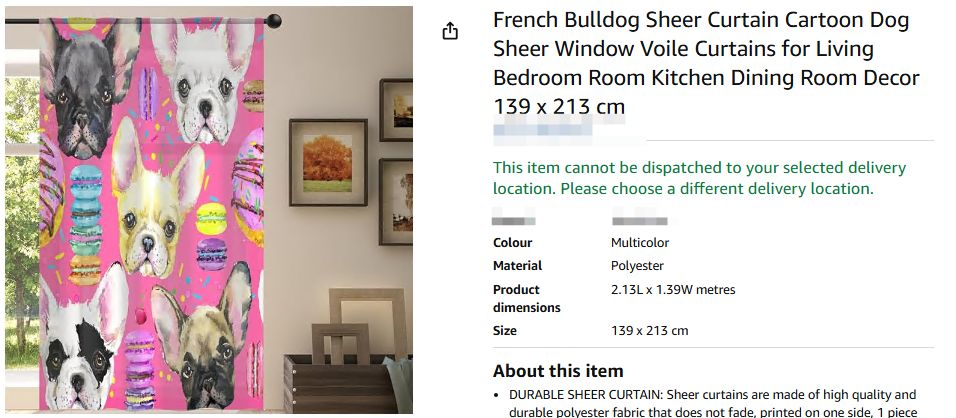Click the Polyester material value
Viewport: 956px width, 418px height.
tap(637, 266)
